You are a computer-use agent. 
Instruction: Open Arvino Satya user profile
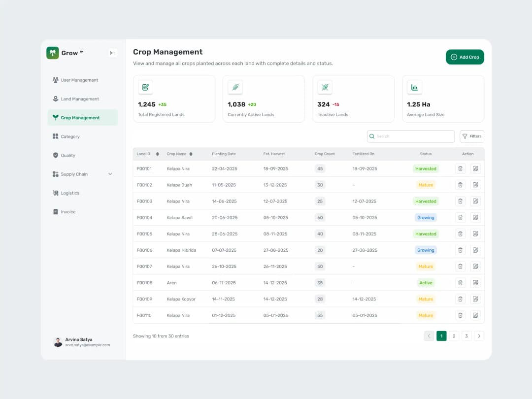pyautogui.click(x=82, y=342)
